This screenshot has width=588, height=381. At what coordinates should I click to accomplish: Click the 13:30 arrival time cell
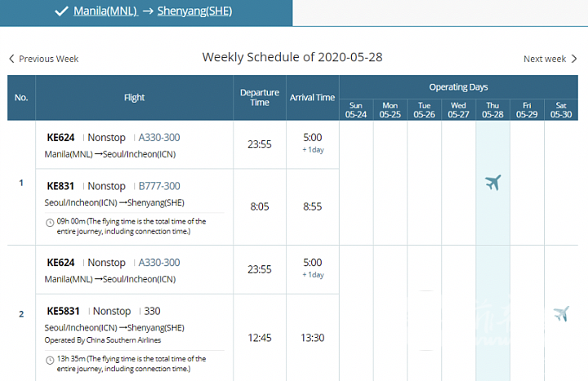(x=312, y=338)
